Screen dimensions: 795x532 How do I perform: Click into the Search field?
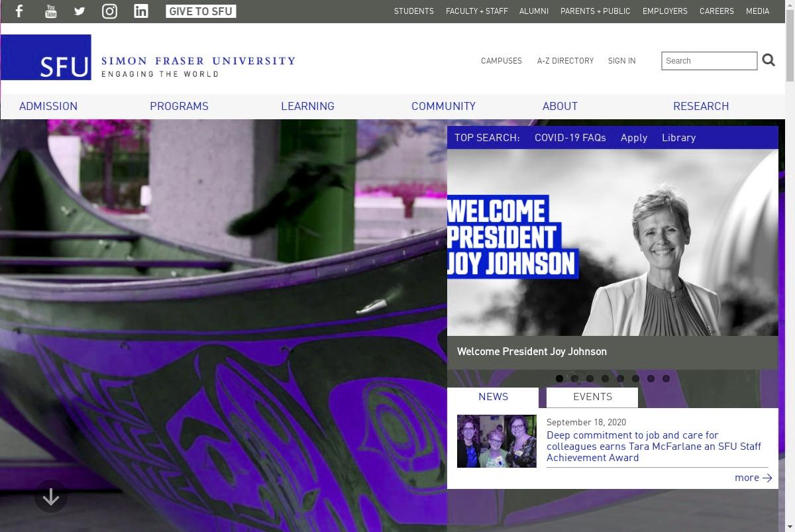click(x=709, y=61)
